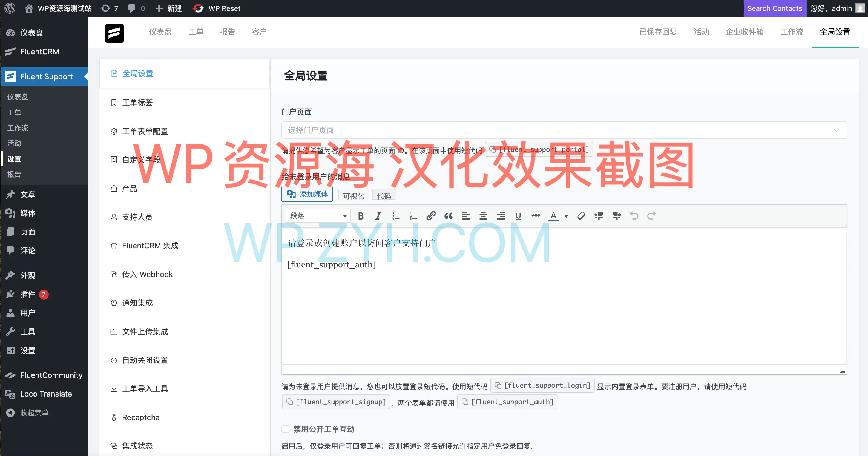This screenshot has height=456, width=868.
Task: Click the Fluent Support logo icon
Action: pyautogui.click(x=114, y=33)
